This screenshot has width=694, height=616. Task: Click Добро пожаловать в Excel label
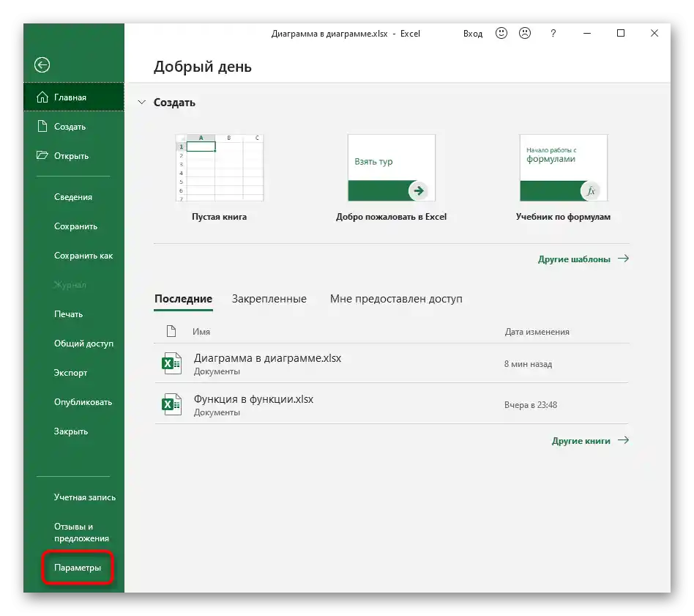tap(391, 217)
